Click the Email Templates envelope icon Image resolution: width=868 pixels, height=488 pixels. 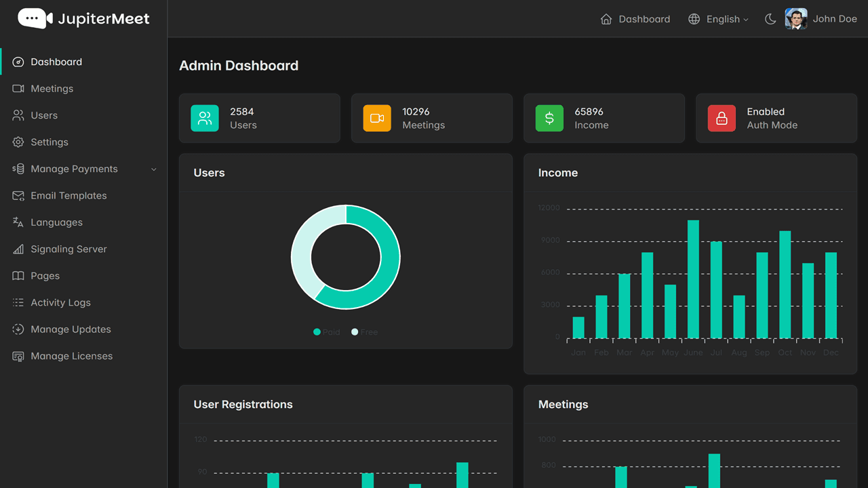(18, 196)
